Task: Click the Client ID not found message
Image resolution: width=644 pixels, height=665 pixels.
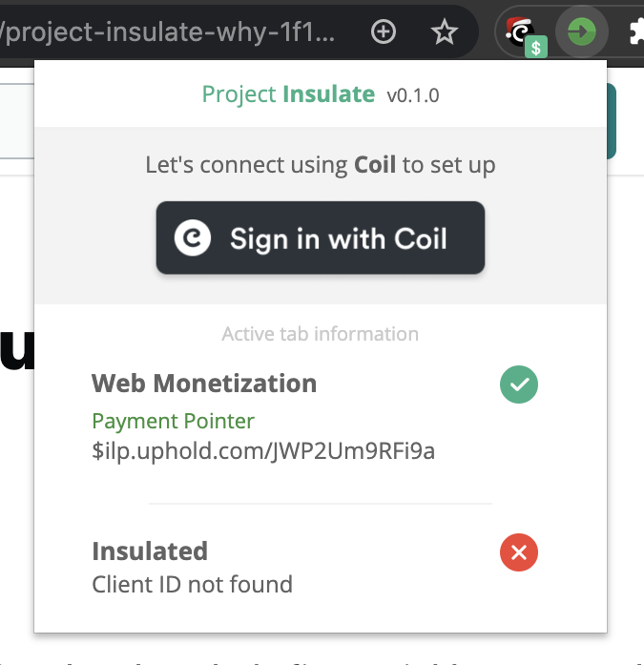Action: [x=192, y=585]
